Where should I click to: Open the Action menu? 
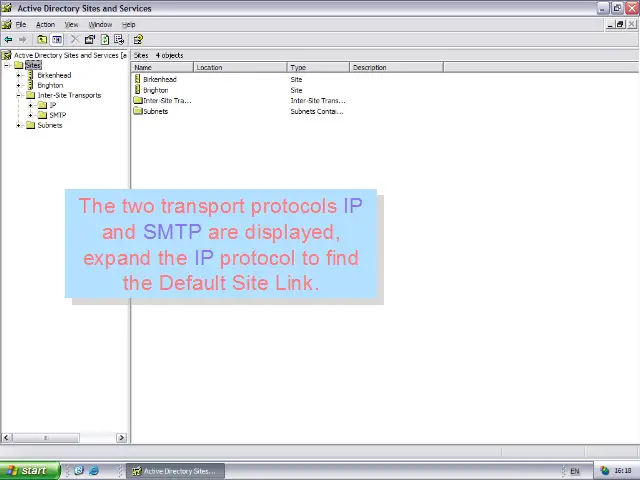pyautogui.click(x=45, y=24)
